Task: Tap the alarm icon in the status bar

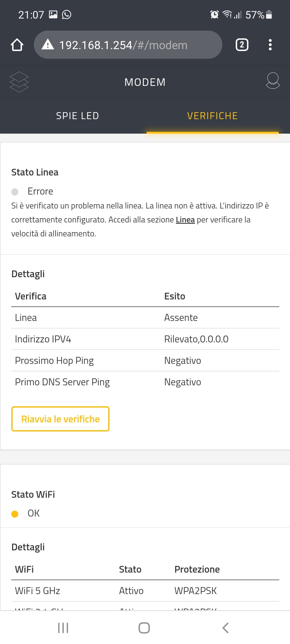Action: [x=214, y=14]
